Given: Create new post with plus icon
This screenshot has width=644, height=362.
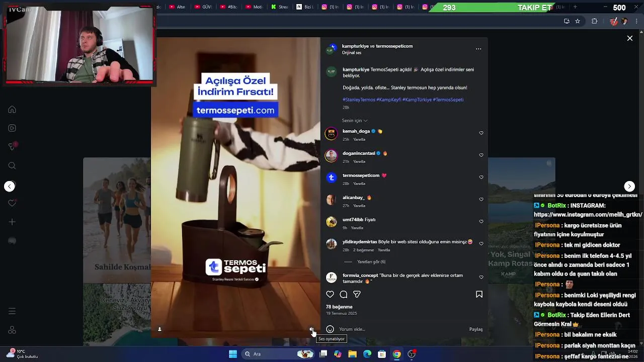Looking at the screenshot, I should click(x=12, y=222).
